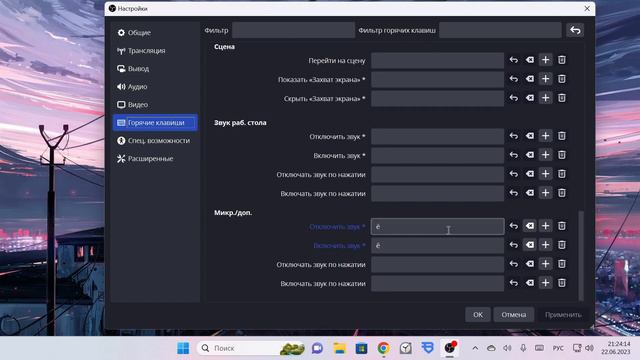
Task: Add another hotkey for «Перейти на сцену»
Action: [545, 60]
